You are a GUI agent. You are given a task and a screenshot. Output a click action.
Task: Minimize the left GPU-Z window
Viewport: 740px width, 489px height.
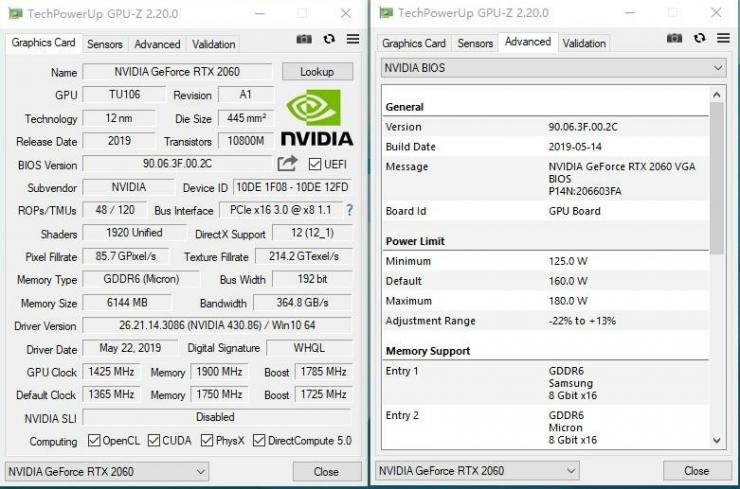coord(259,13)
